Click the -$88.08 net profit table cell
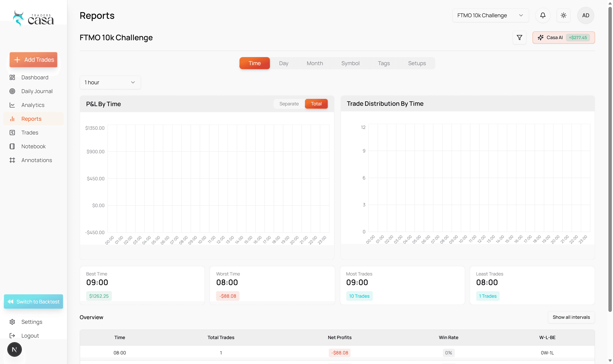Image resolution: width=613 pixels, height=364 pixels. click(x=339, y=353)
